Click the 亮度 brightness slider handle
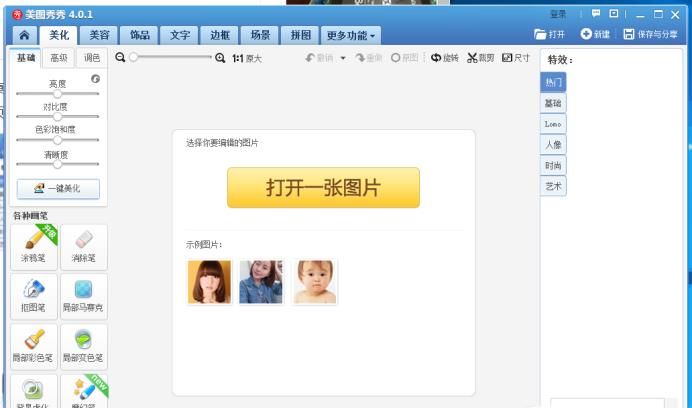Screen dimensions: 692x408 [57, 94]
